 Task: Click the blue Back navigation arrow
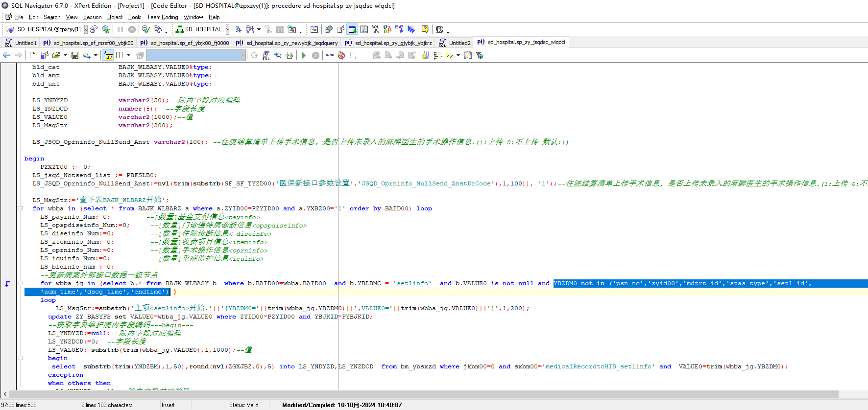7,55
